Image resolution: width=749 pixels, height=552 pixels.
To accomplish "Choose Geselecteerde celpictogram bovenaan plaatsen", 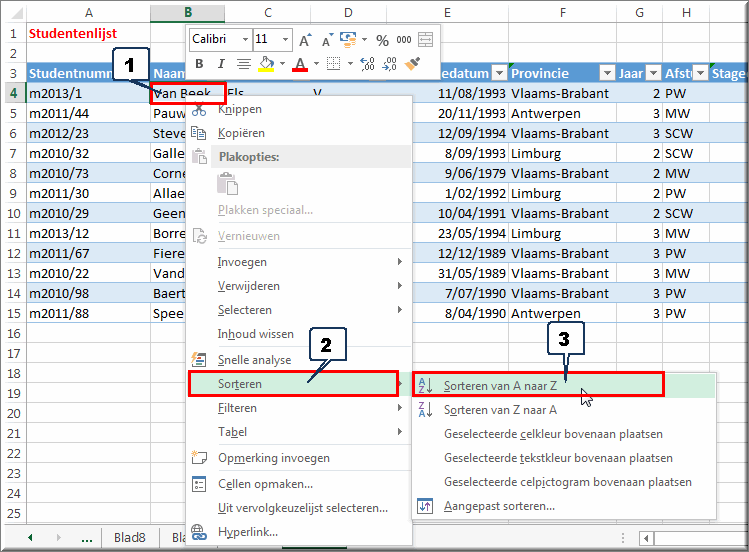I will click(564, 482).
